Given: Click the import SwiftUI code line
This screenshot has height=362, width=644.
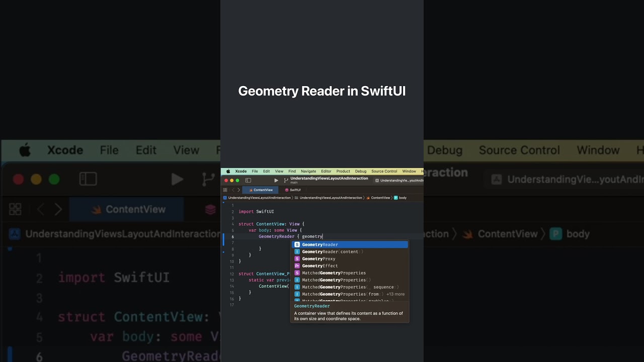Looking at the screenshot, I should [x=256, y=212].
